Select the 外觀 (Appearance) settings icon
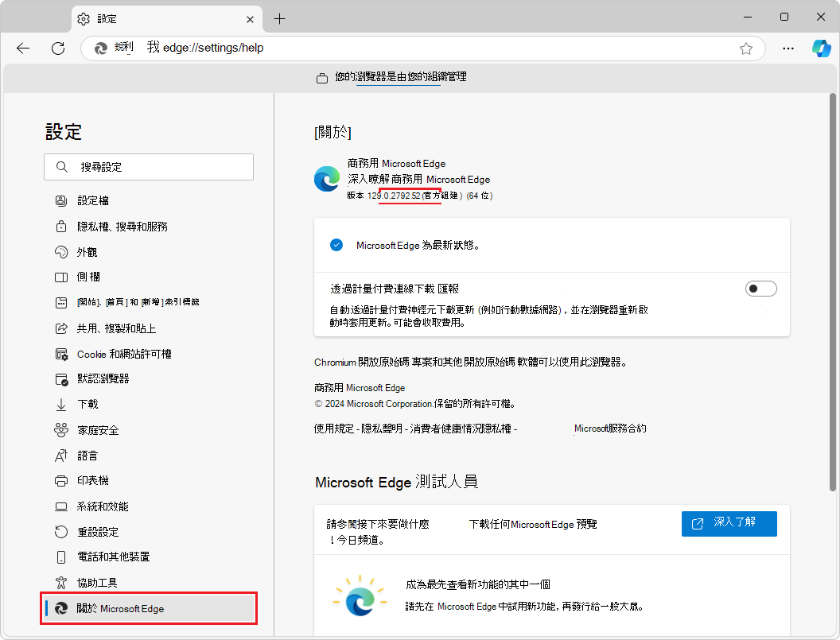 (x=61, y=251)
